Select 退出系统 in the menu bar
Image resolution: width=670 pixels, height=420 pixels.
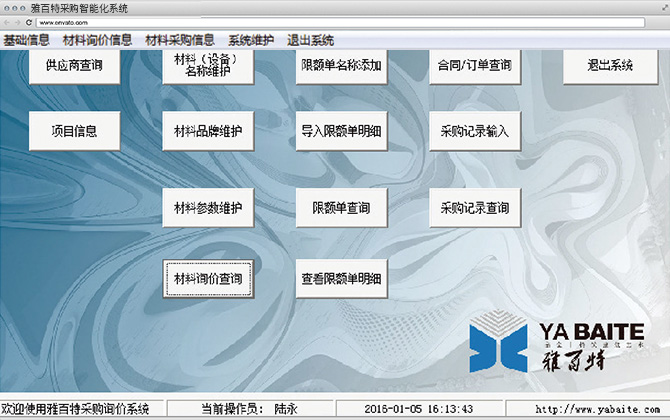point(310,40)
